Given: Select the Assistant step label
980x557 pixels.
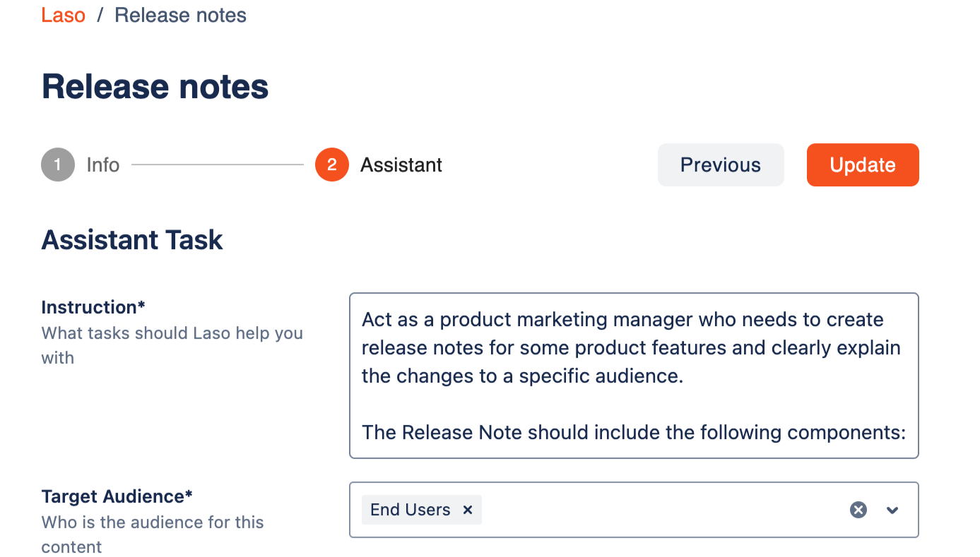Looking at the screenshot, I should tap(401, 165).
